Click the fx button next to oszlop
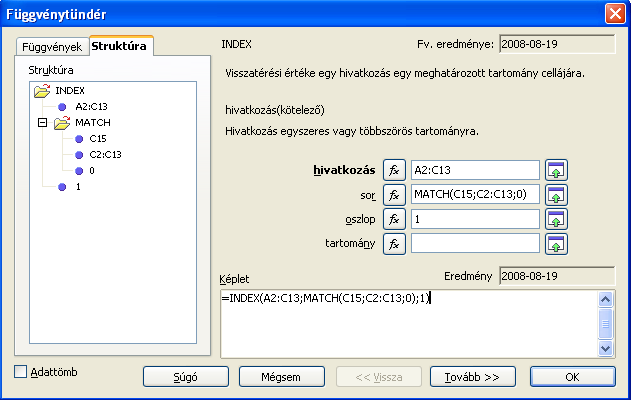The width and height of the screenshot is (631, 400). [x=394, y=219]
